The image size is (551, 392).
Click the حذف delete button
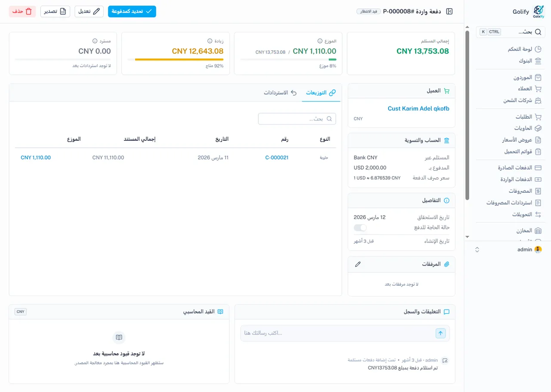(22, 12)
